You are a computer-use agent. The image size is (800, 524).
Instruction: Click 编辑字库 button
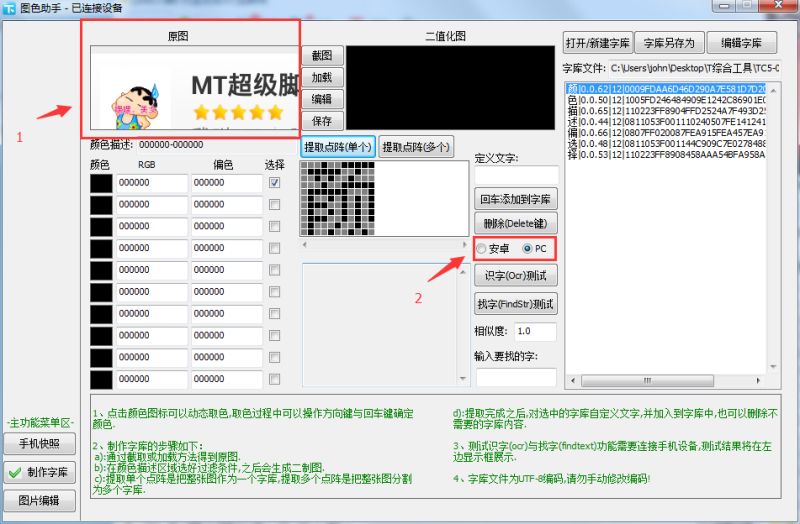pyautogui.click(x=742, y=43)
